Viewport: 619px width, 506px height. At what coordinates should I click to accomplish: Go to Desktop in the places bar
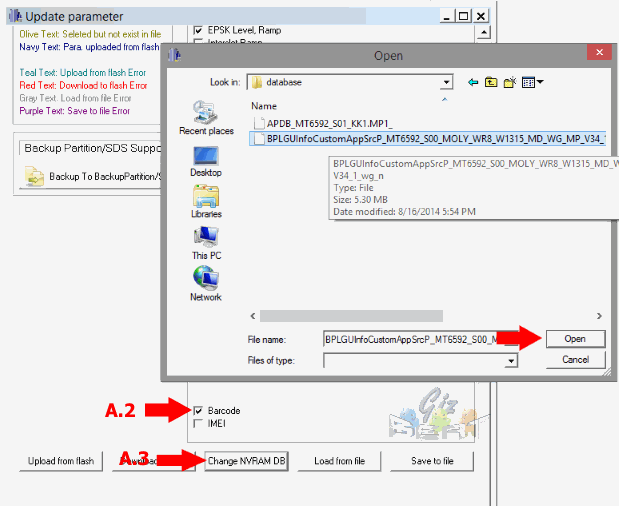click(x=206, y=161)
